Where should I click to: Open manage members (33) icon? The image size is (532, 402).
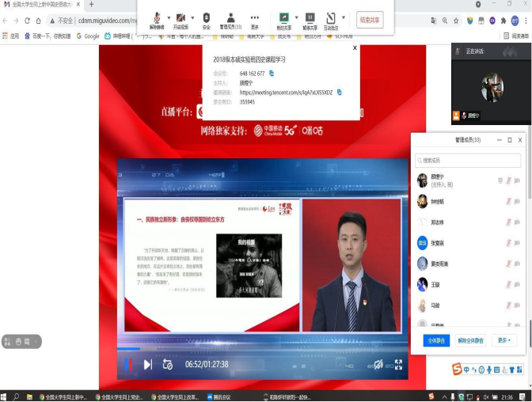click(x=230, y=19)
